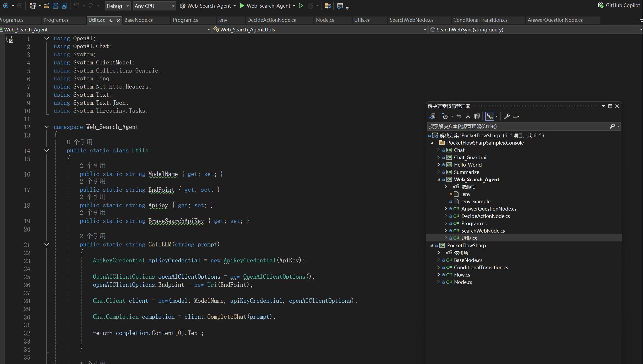This screenshot has width=643, height=364.
Task: Toggle preview selected items icon in Solution Explorer
Action: coord(516,116)
